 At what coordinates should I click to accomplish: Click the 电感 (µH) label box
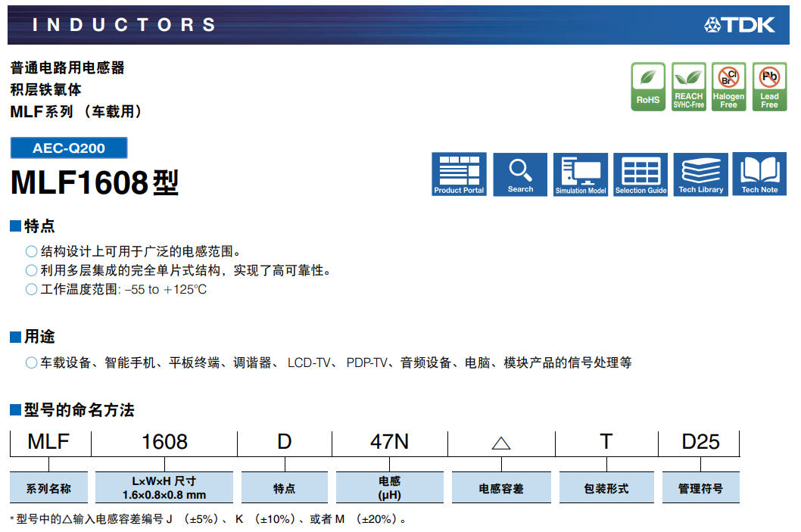coord(390,488)
